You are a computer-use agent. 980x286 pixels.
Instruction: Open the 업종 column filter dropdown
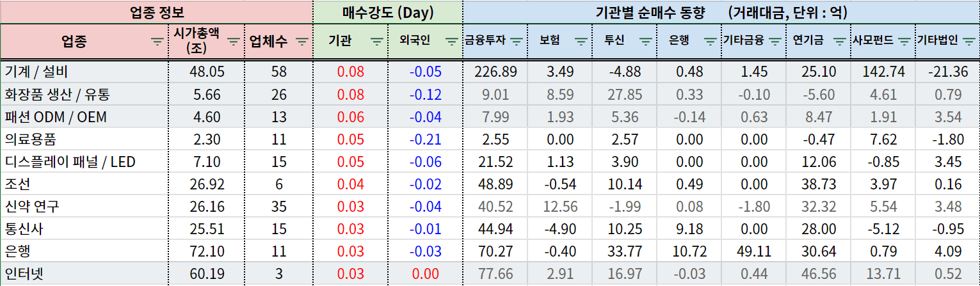157,42
